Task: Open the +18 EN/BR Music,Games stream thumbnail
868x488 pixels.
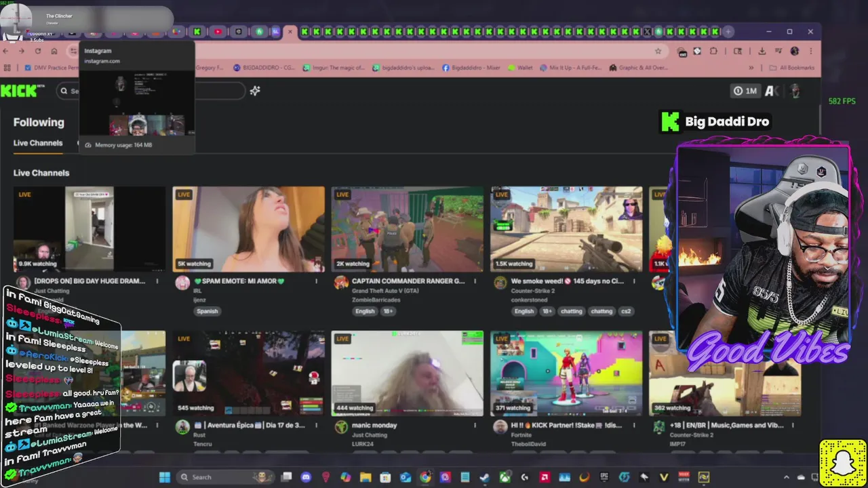Action: [725, 373]
